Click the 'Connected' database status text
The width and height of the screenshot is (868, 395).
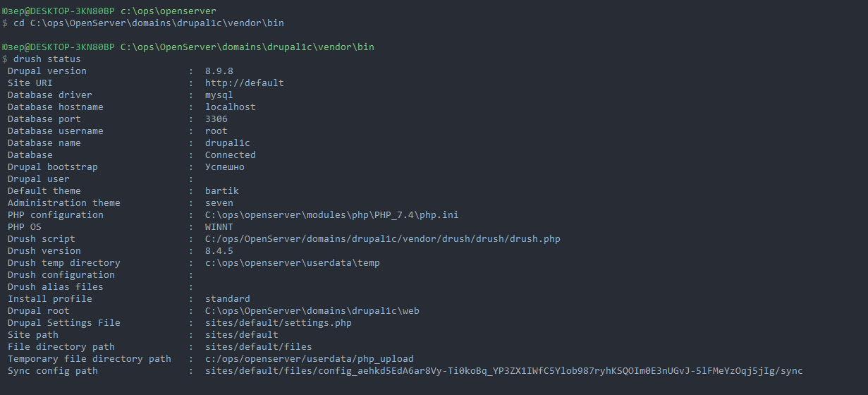tap(230, 155)
